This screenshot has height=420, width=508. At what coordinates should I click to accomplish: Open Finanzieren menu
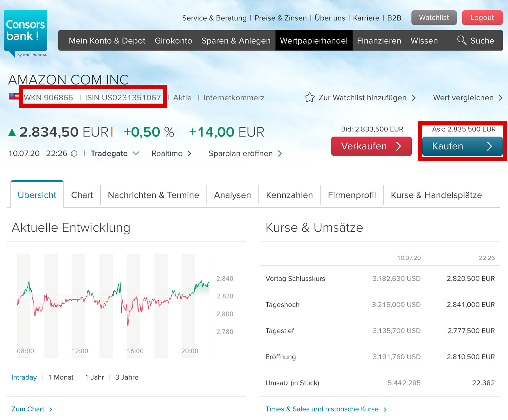(x=379, y=41)
